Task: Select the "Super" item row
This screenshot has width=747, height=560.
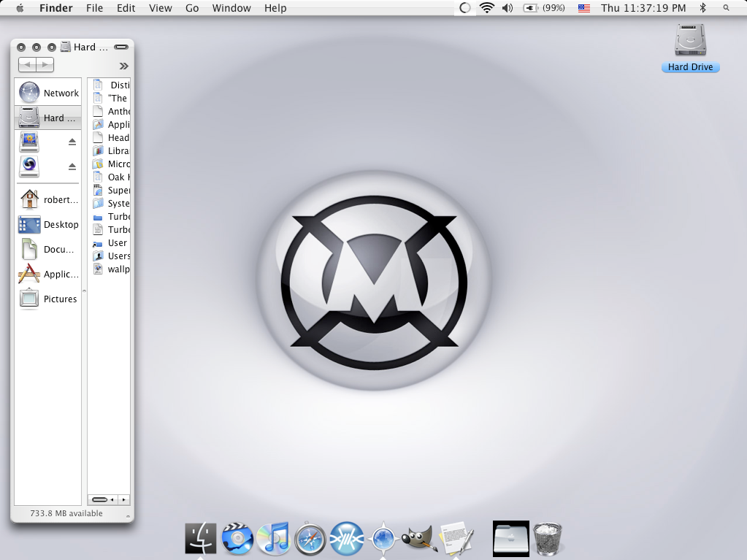Action: click(x=110, y=190)
